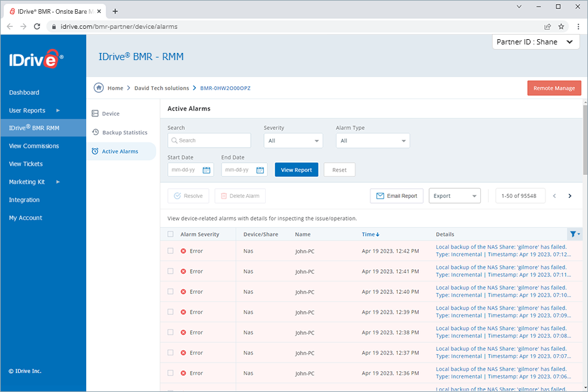Open a new browser tab
Viewport: 588px width, 392px height.
[115, 11]
